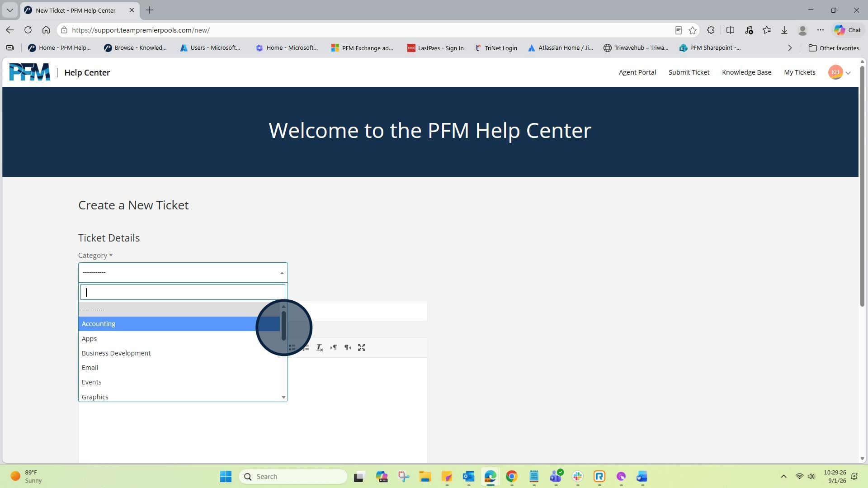
Task: Open browser downloads icon
Action: (784, 30)
